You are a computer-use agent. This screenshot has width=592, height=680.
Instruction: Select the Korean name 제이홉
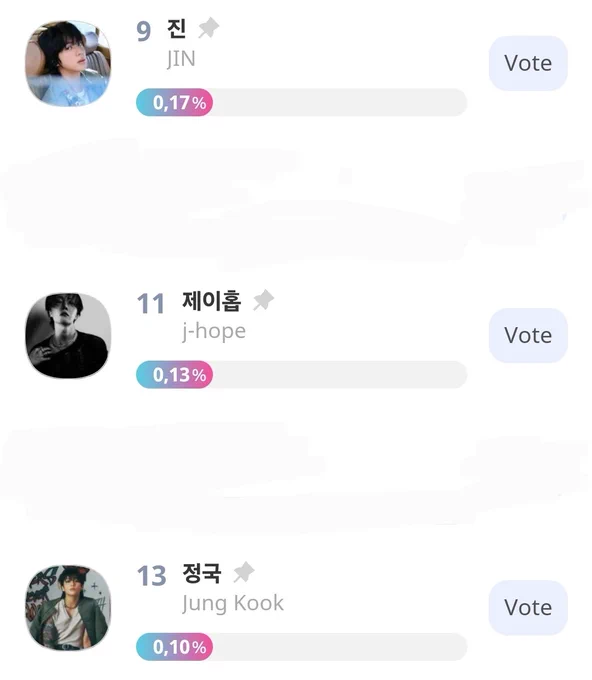pos(211,301)
